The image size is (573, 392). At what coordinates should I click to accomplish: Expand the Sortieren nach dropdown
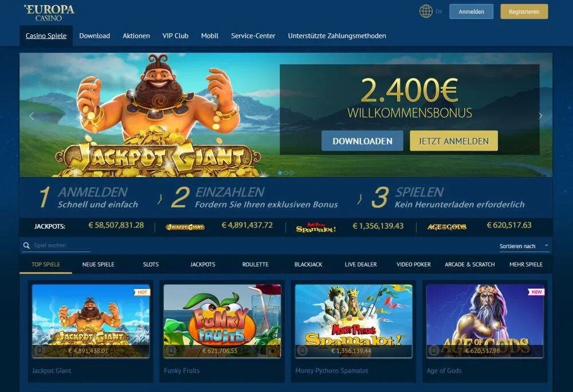(524, 246)
